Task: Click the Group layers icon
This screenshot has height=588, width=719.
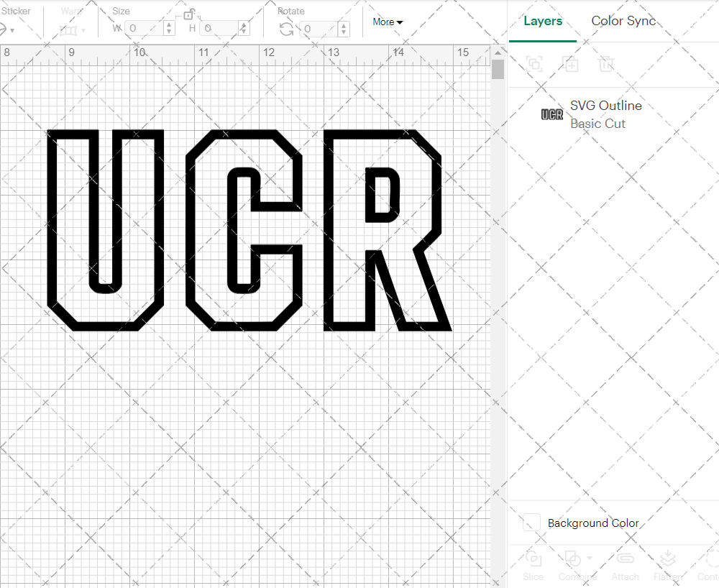Action: (x=534, y=64)
